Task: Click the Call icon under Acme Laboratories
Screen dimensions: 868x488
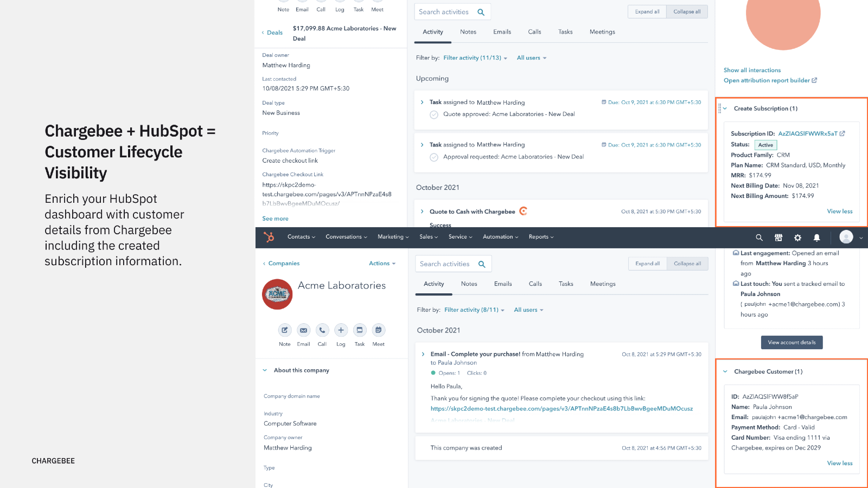Action: [x=322, y=330]
